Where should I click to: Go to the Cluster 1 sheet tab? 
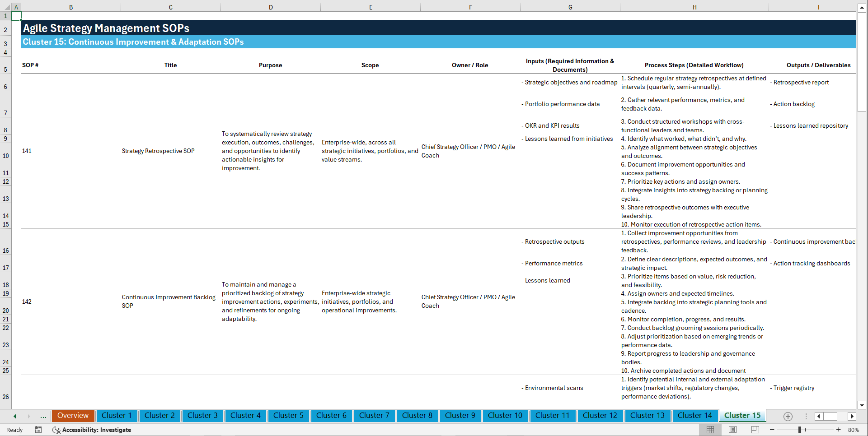click(117, 416)
